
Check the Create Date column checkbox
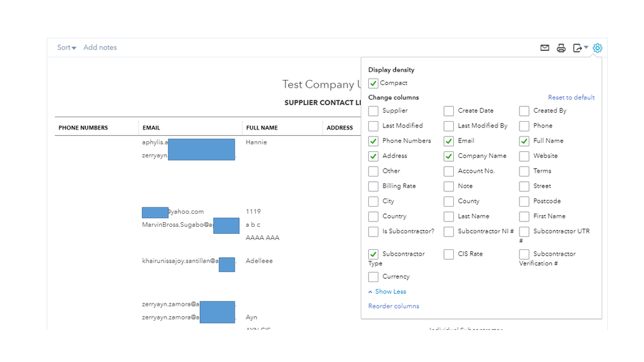point(449,111)
